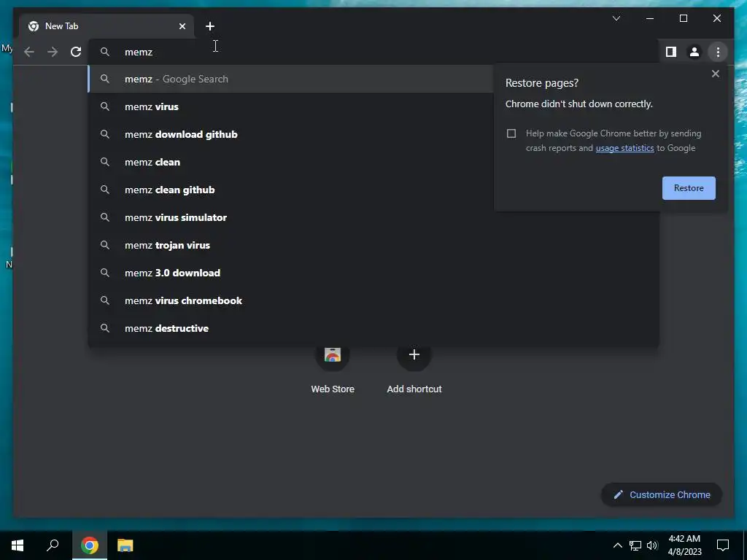Image resolution: width=747 pixels, height=560 pixels.
Task: Open File Explorer from taskbar
Action: tap(125, 545)
